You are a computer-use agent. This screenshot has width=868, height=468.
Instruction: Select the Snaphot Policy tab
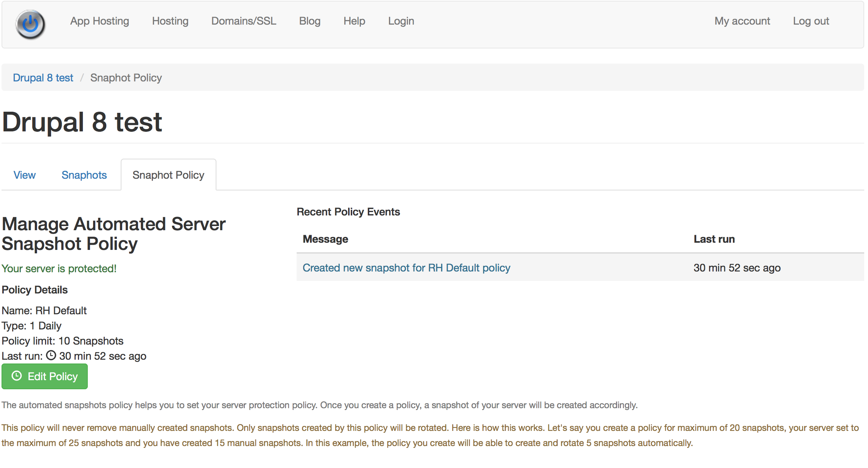click(168, 175)
